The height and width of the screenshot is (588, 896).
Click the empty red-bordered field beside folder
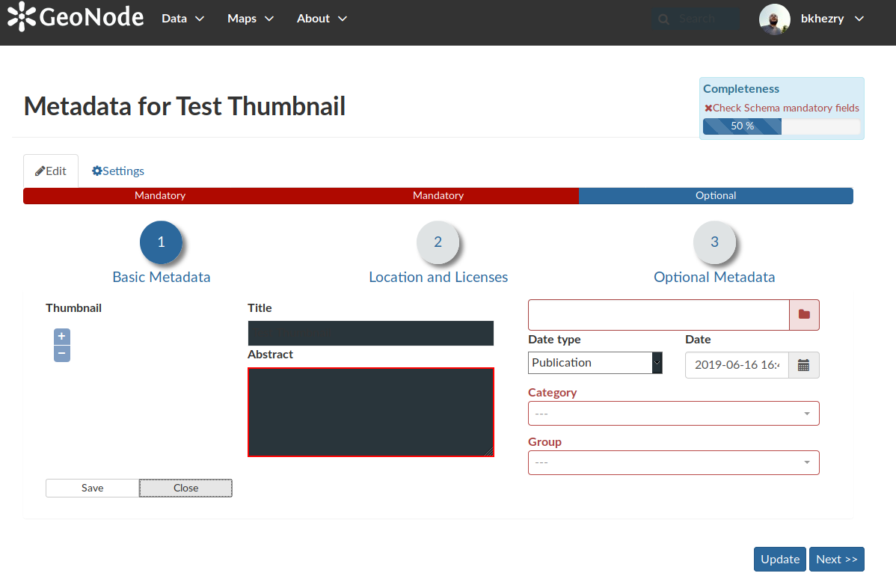click(x=659, y=315)
